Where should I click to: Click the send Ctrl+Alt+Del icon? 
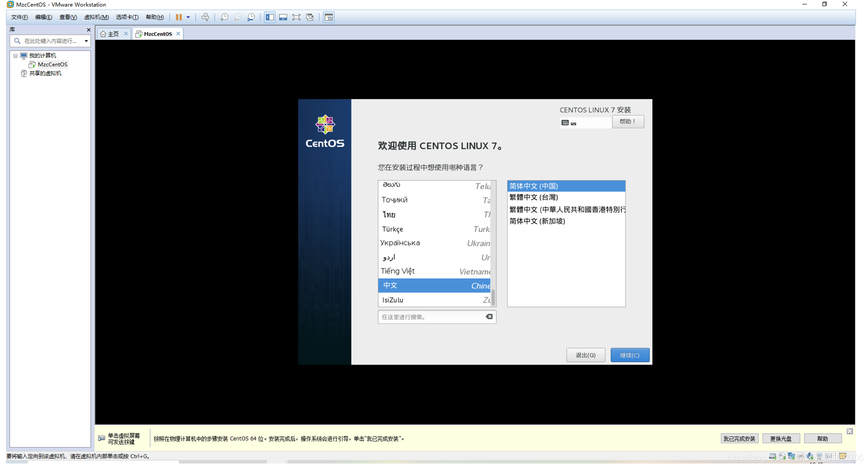205,17
